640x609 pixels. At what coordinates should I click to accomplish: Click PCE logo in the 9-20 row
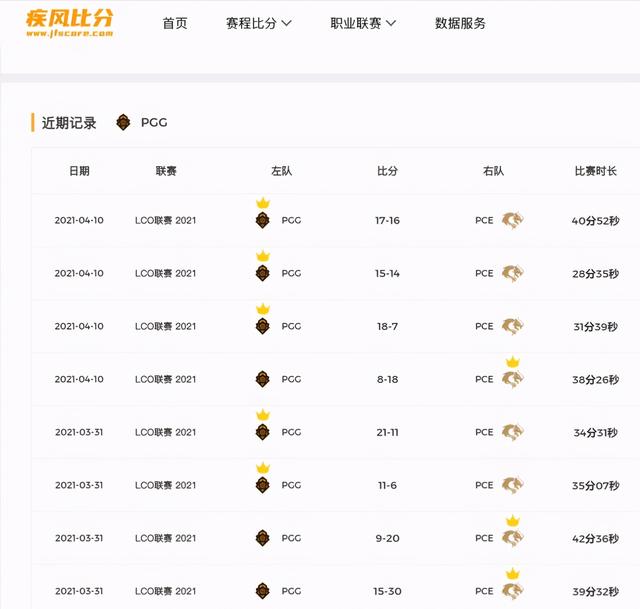(x=512, y=538)
